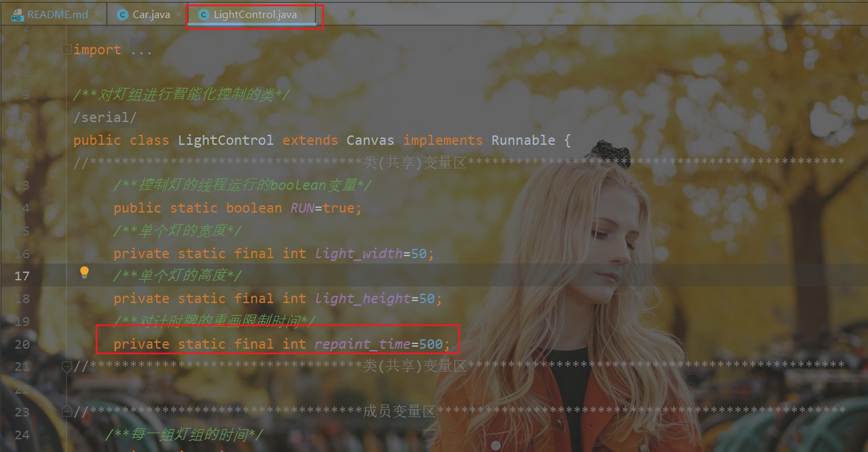Close the LightControl.java tab
The width and height of the screenshot is (868, 452).
point(307,14)
